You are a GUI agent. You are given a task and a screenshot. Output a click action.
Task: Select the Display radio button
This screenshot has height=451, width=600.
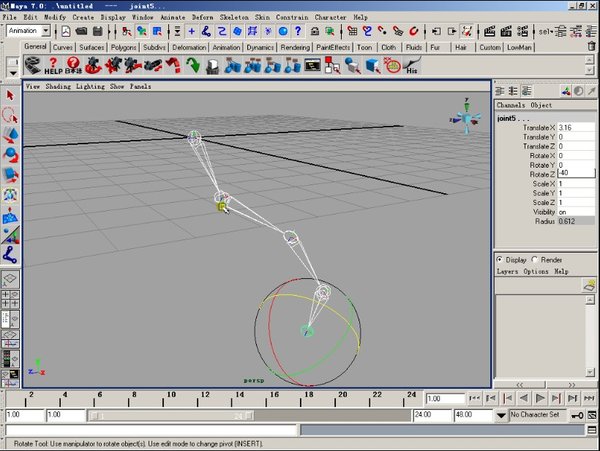pyautogui.click(x=502, y=259)
